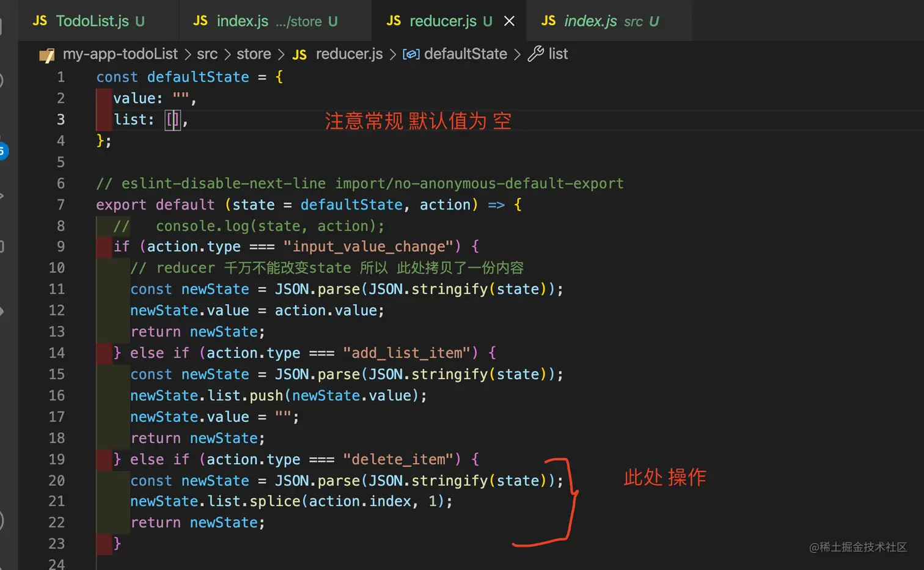Click the JS file icon on TodoList.js tab
Image resolution: width=924 pixels, height=570 pixels.
pos(40,21)
